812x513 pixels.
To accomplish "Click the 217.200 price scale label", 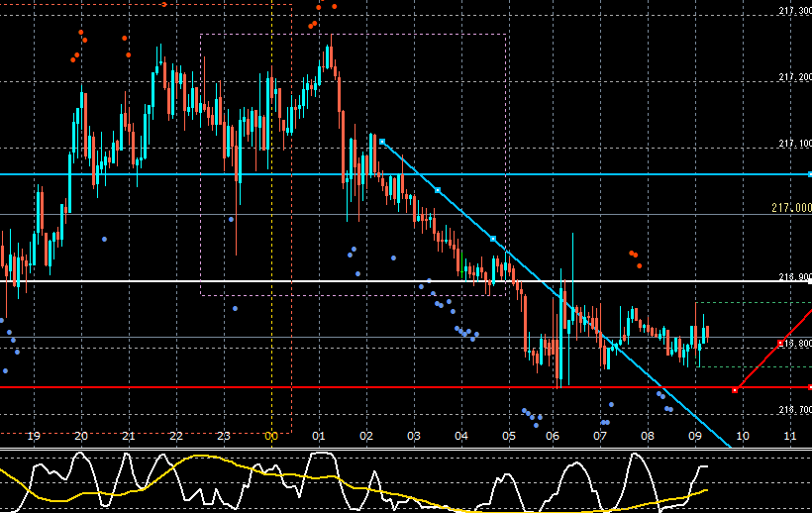I will coord(795,76).
